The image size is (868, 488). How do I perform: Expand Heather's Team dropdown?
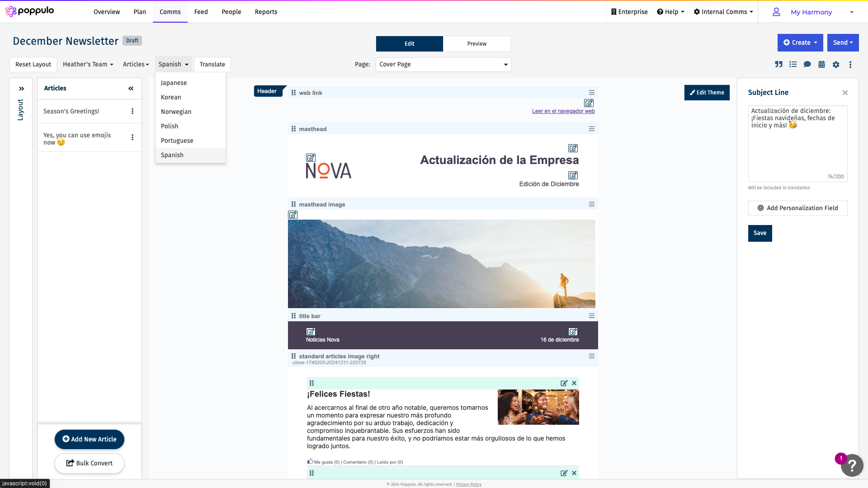(88, 65)
